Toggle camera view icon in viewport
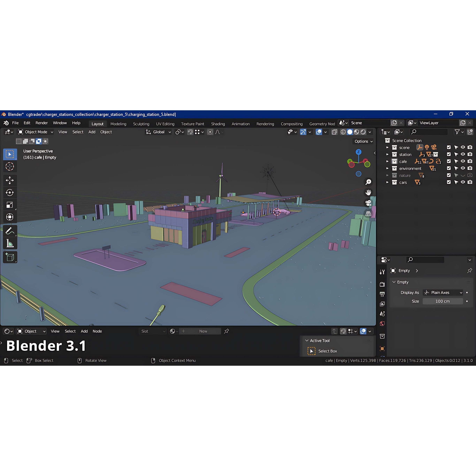This screenshot has width=476, height=476. tap(368, 203)
